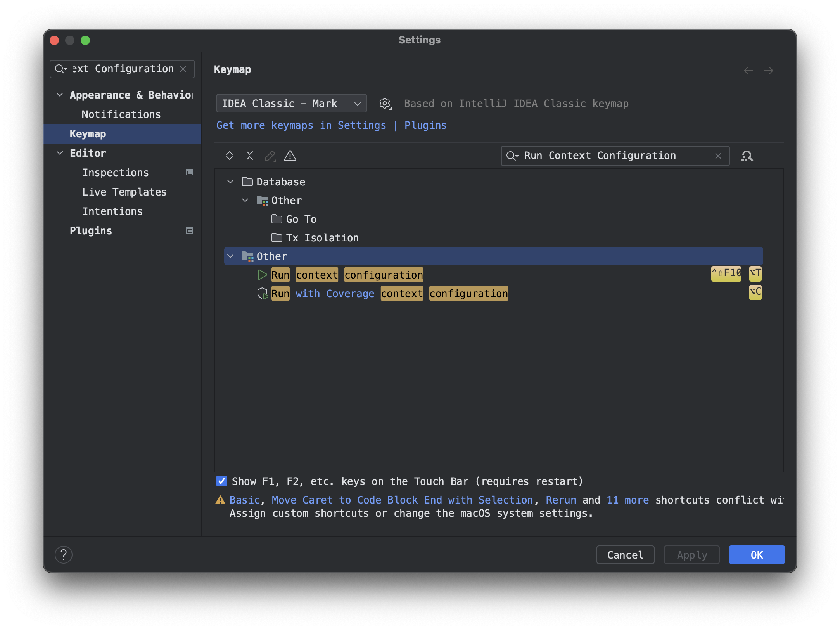
Task: Collapse the Database folder node
Action: coord(230,182)
